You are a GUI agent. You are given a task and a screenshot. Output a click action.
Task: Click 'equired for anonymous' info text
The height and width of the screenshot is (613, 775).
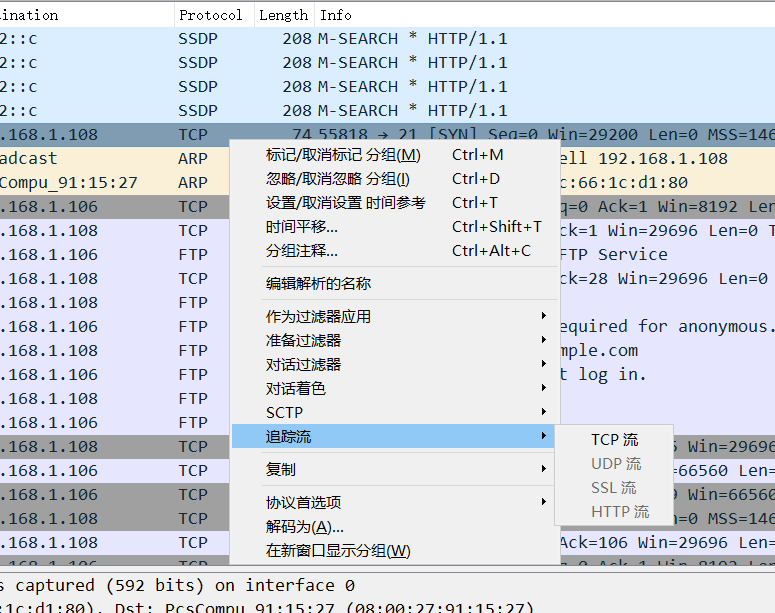[666, 326]
